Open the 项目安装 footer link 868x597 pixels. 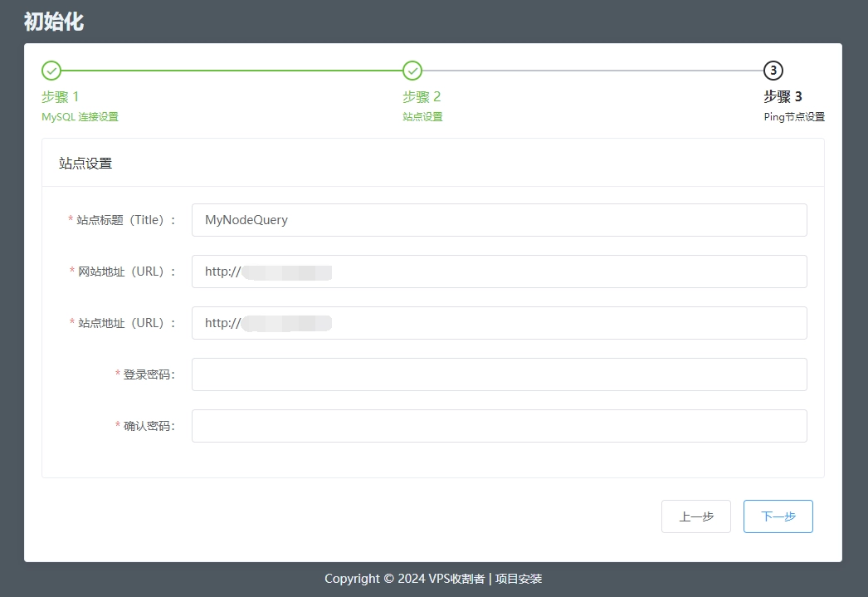click(x=519, y=579)
